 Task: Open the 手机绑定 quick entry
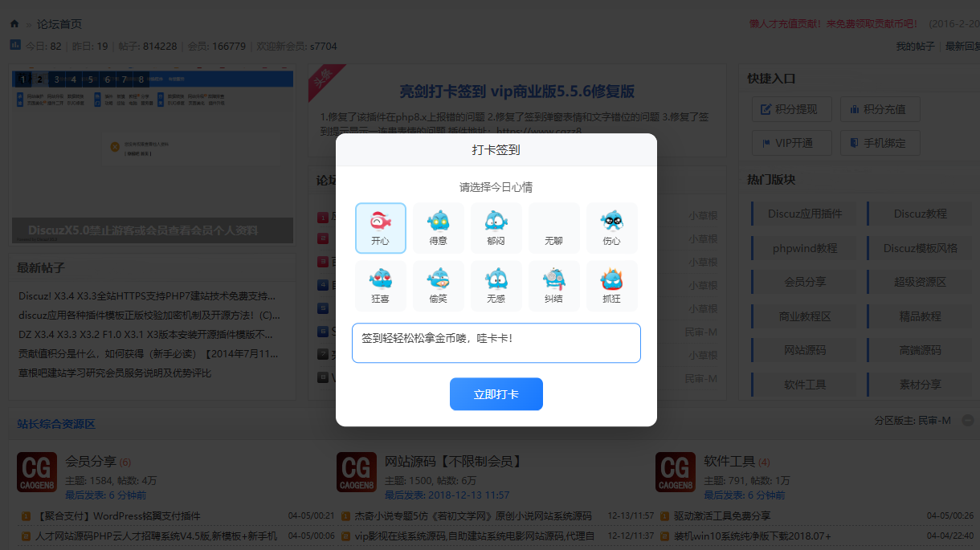tap(880, 143)
